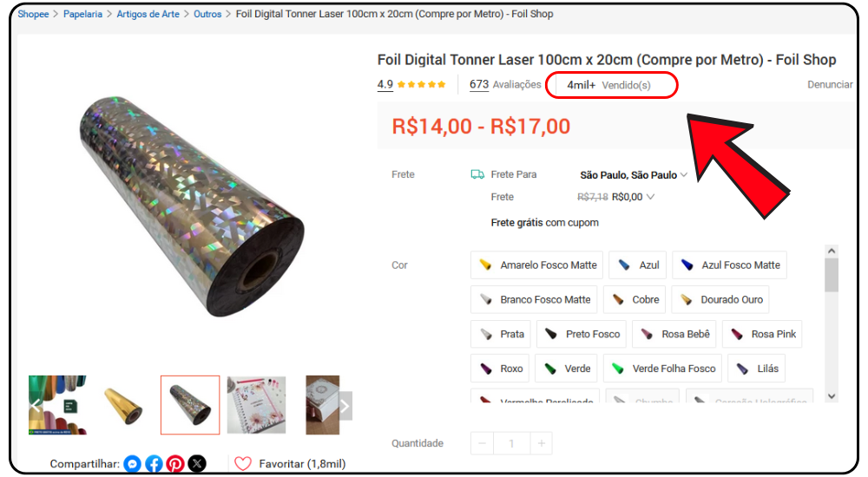Screen dimensions: 868x477
Task: Decrease quantity with minus button
Action: click(483, 443)
